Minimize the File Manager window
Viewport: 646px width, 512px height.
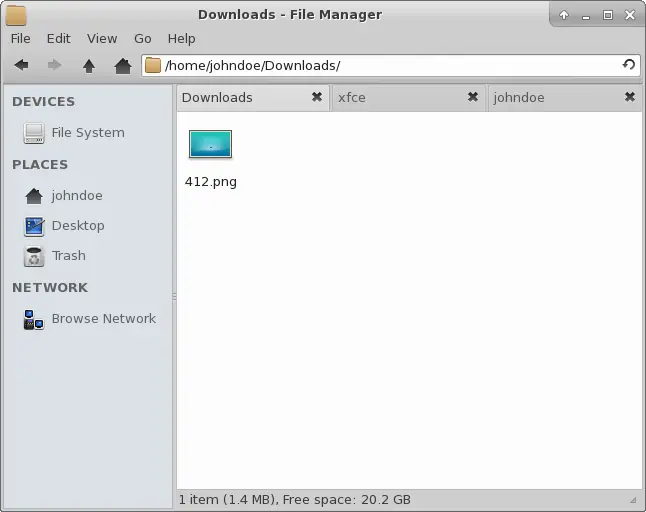click(x=586, y=16)
